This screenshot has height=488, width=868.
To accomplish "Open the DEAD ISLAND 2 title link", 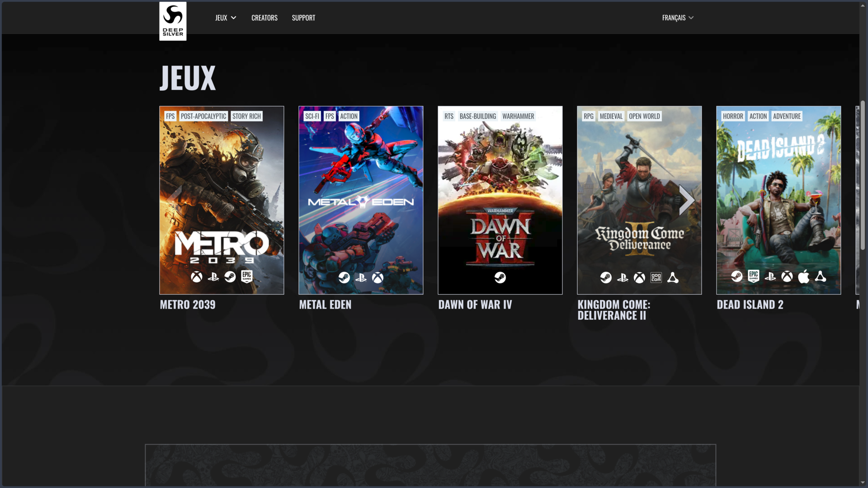I will tap(750, 305).
